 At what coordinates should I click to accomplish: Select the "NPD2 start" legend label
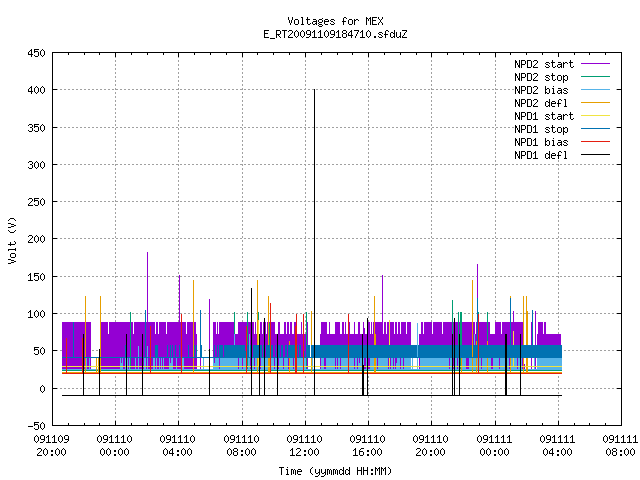[544, 64]
